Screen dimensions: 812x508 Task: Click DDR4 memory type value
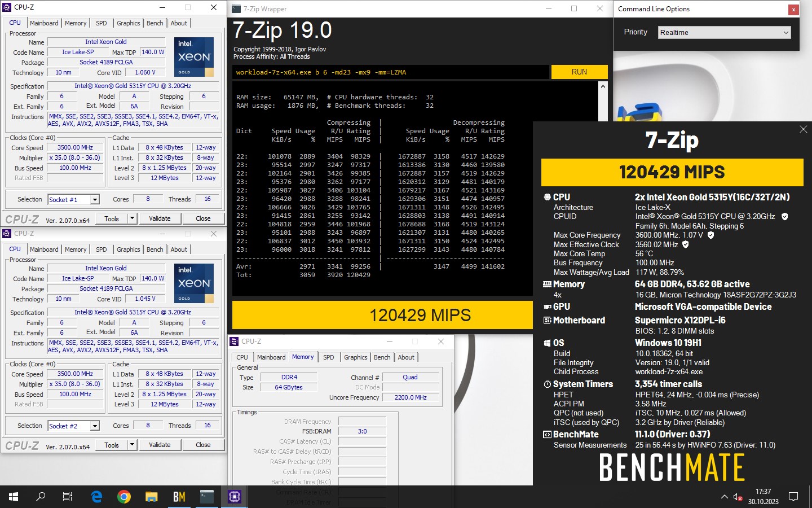tap(289, 377)
